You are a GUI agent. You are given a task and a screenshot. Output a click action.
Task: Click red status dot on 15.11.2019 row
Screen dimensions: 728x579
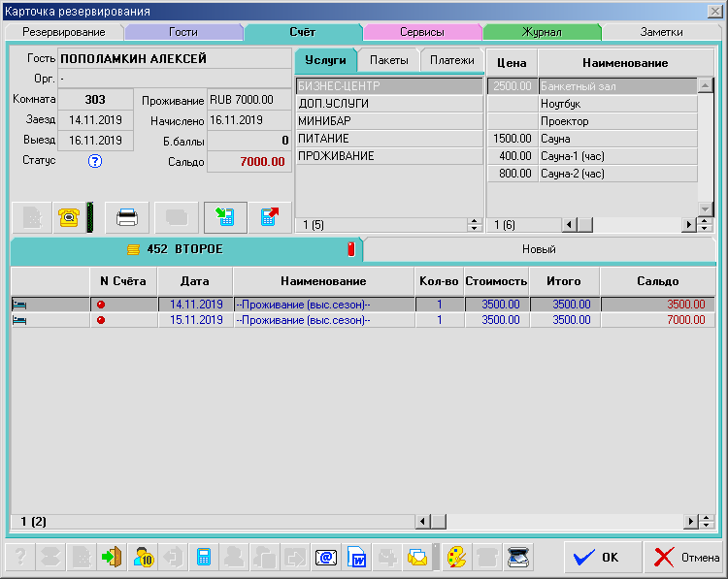tap(100, 320)
